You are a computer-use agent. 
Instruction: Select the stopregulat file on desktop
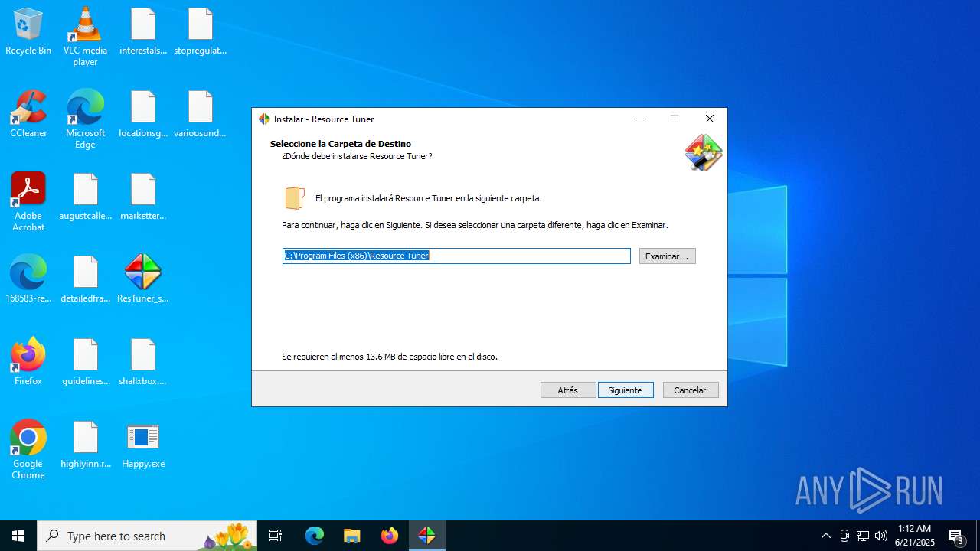point(201,32)
